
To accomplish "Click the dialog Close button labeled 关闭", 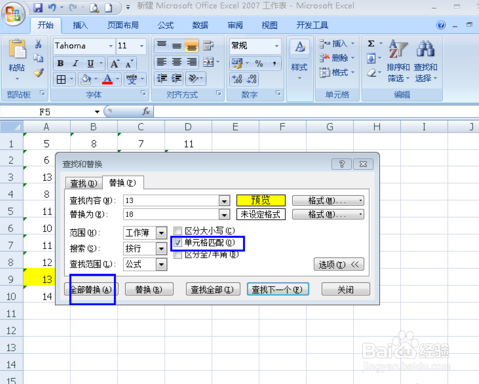I will point(345,289).
